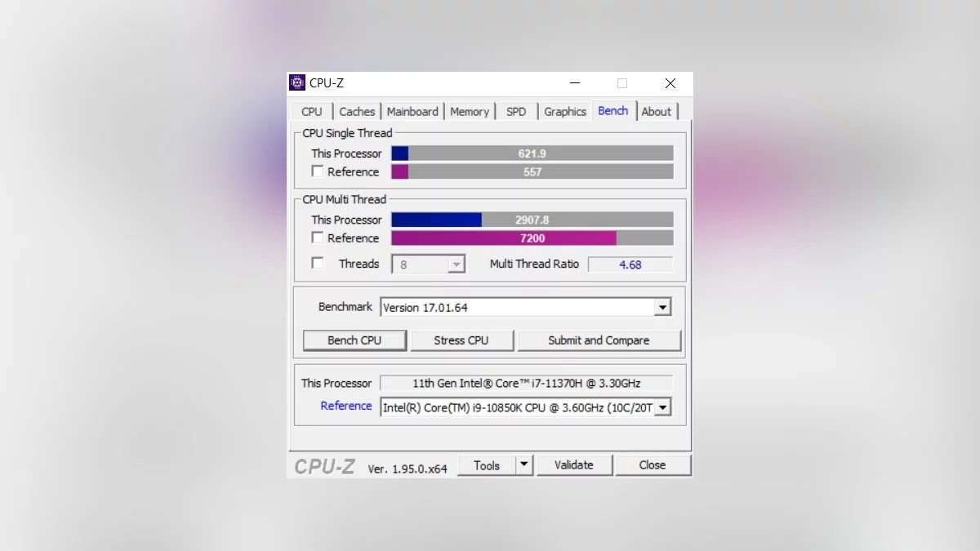Open the Tools dropdown arrow
This screenshot has width=980, height=551.
click(x=524, y=465)
